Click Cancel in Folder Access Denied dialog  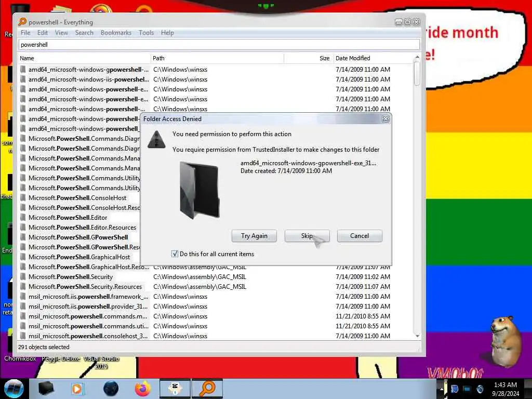click(360, 236)
